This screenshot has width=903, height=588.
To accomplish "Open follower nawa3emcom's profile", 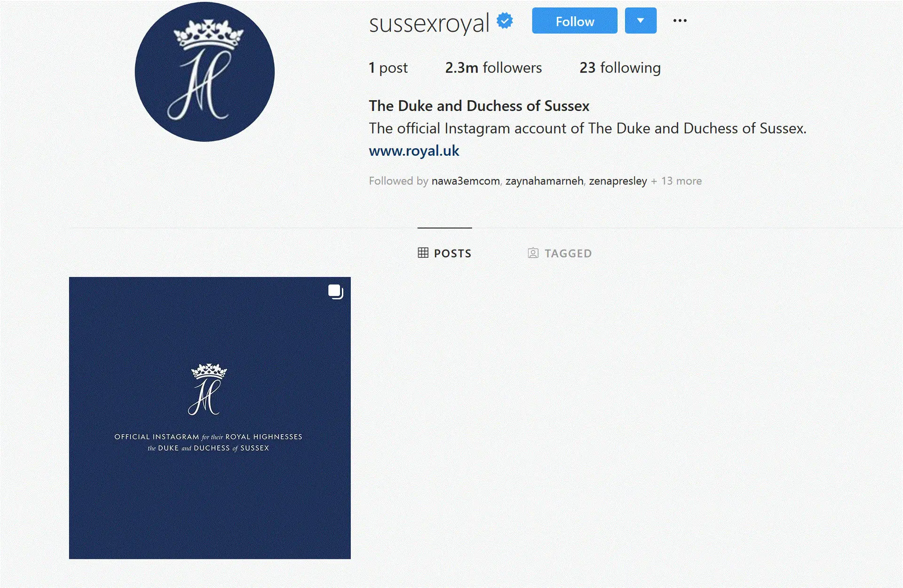I will click(466, 181).
